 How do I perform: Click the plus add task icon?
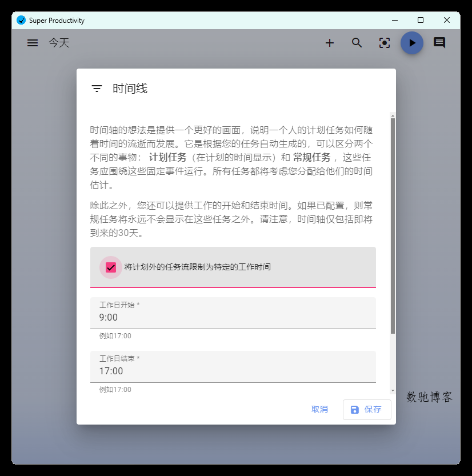[330, 43]
